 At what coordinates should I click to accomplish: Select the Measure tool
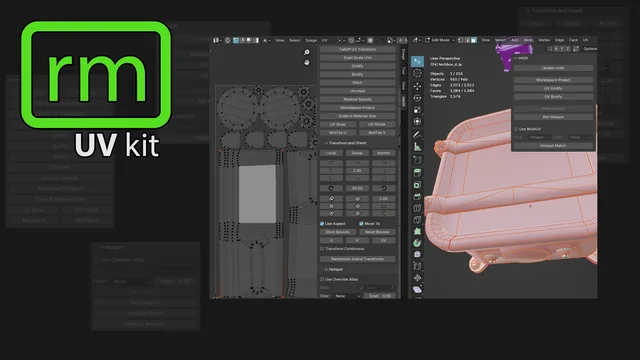[x=417, y=147]
